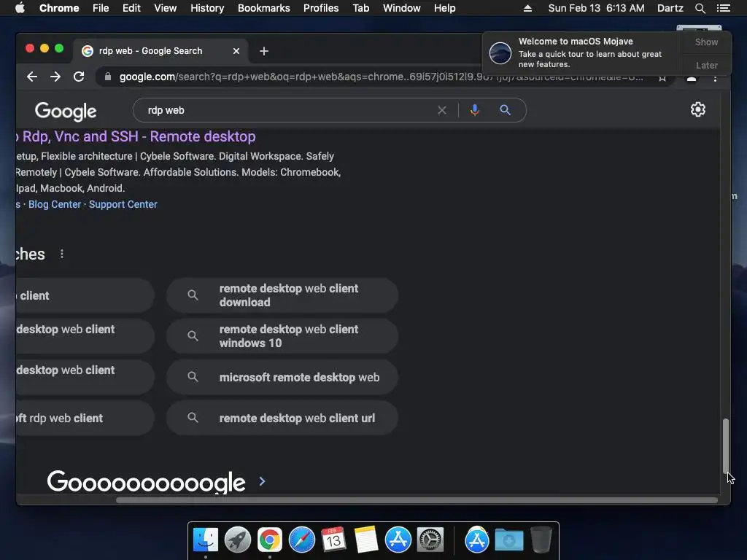Click the date and time in menu bar
The height and width of the screenshot is (560, 747).
click(x=596, y=8)
